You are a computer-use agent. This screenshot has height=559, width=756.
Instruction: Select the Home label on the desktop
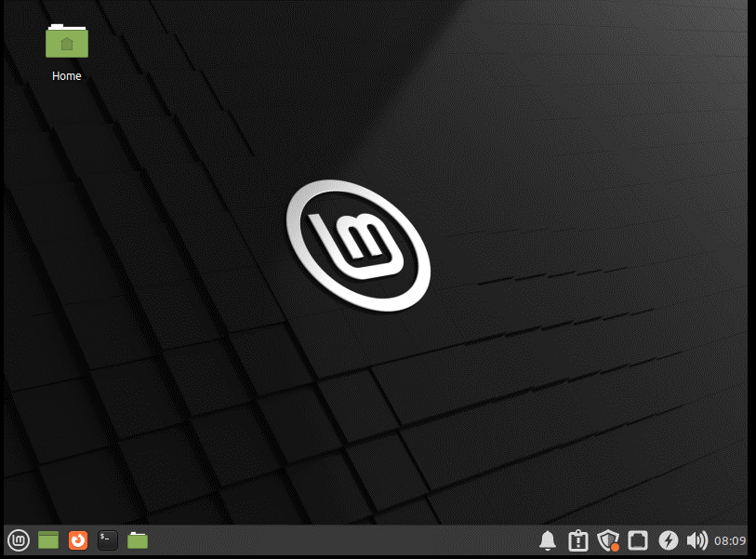click(x=67, y=75)
